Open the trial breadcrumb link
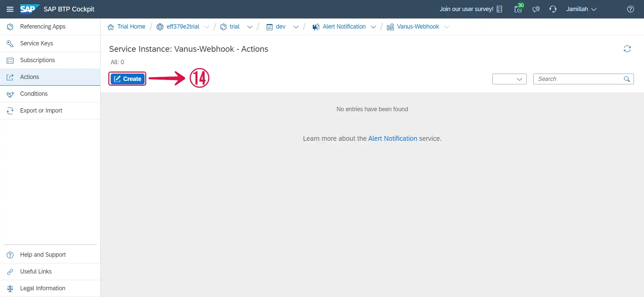The width and height of the screenshot is (644, 297). [x=234, y=27]
